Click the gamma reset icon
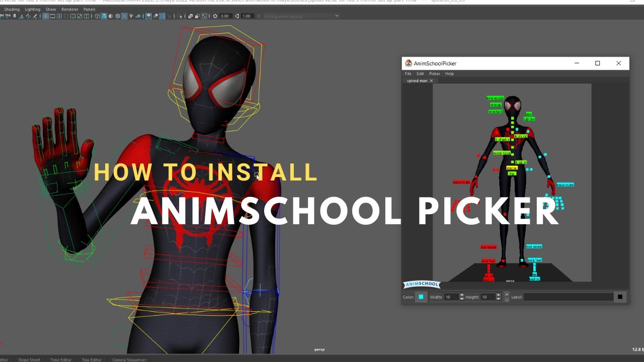 coord(236,16)
